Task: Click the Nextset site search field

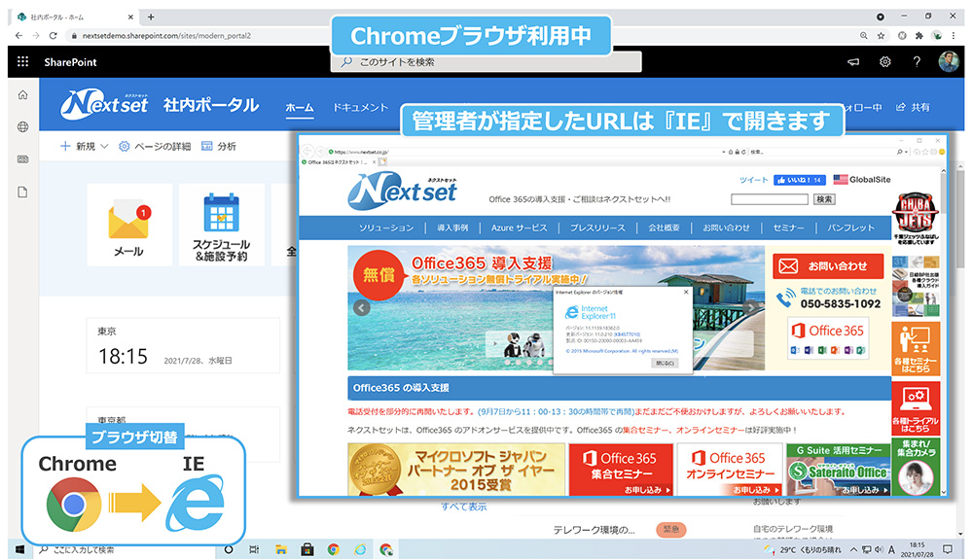Action: pyautogui.click(x=770, y=199)
